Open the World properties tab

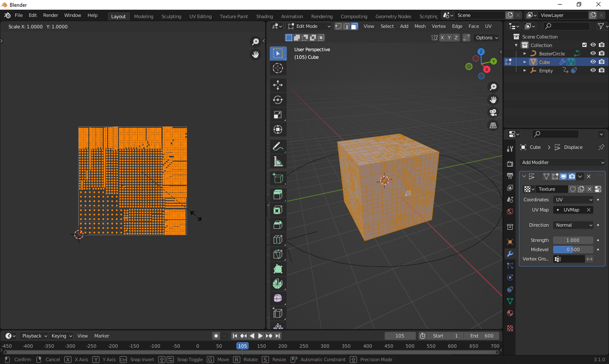[x=510, y=212]
